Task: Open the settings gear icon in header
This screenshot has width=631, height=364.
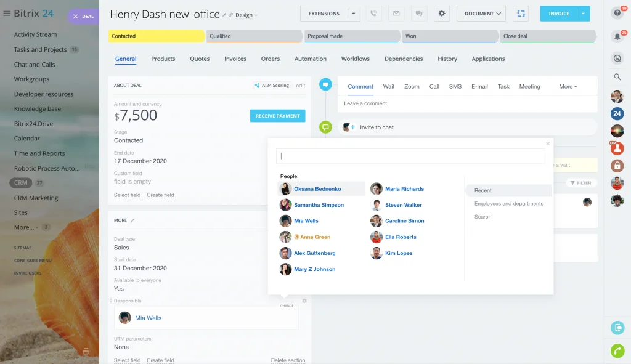Action: (x=442, y=14)
